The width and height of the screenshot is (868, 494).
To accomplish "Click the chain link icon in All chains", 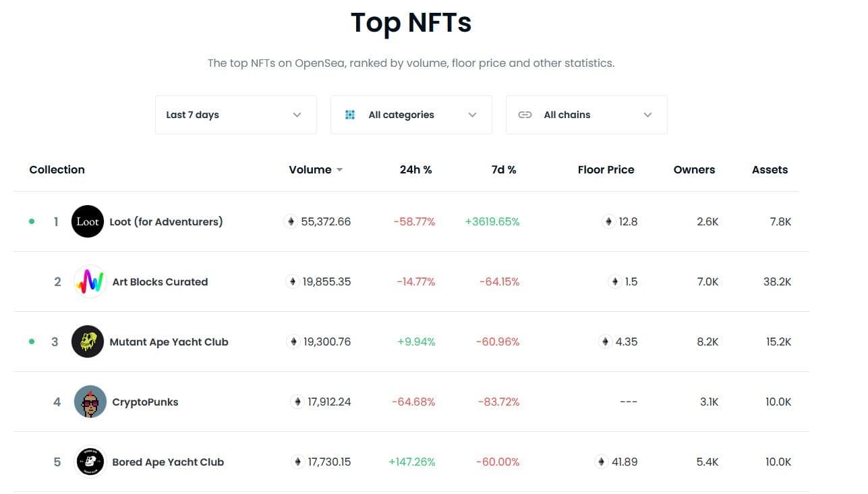I will click(x=525, y=115).
